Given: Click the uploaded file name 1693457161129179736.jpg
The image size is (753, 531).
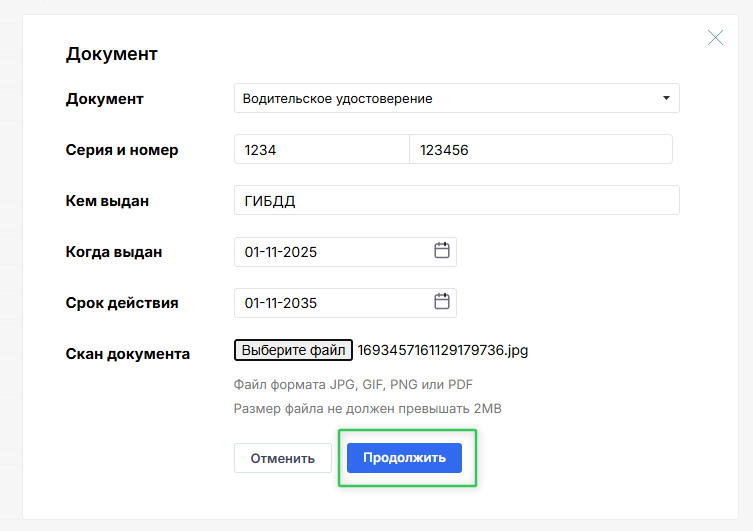Looking at the screenshot, I should [442, 350].
